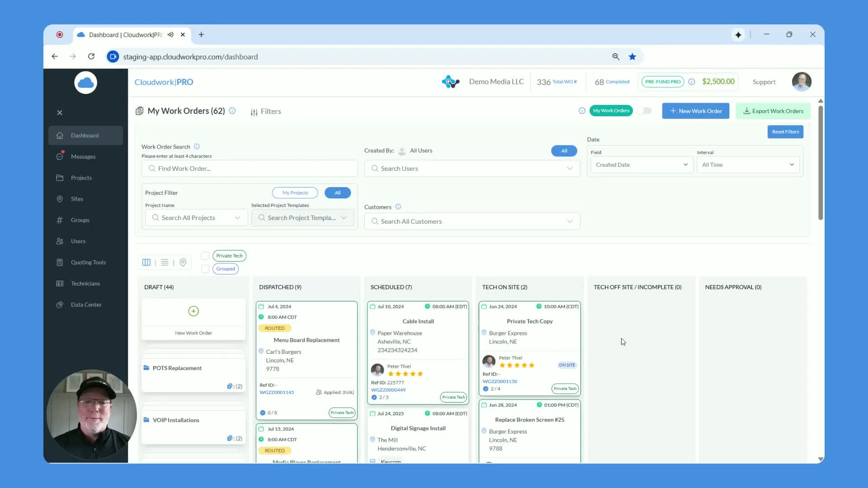
Task: Click the Data Center chart icon
Action: (x=60, y=305)
